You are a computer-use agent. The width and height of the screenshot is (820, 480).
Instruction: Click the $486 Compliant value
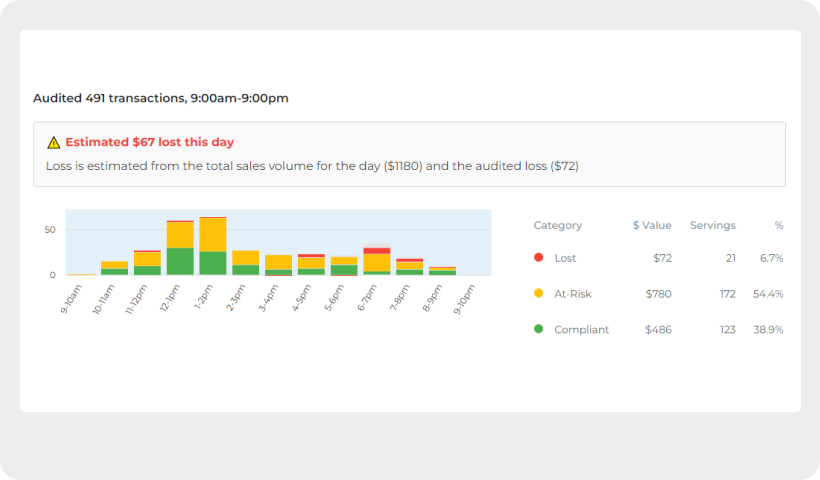click(x=658, y=330)
